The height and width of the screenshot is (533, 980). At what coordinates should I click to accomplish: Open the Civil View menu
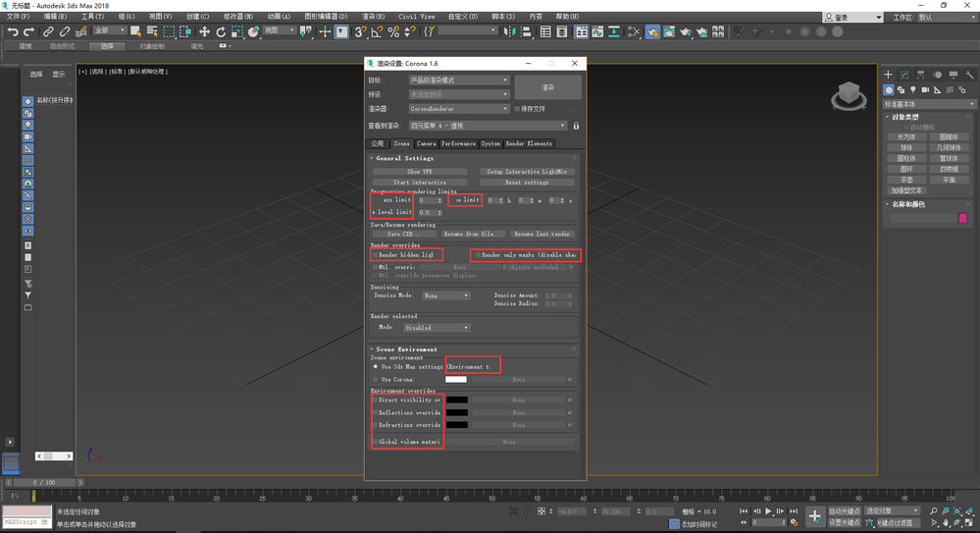click(416, 17)
